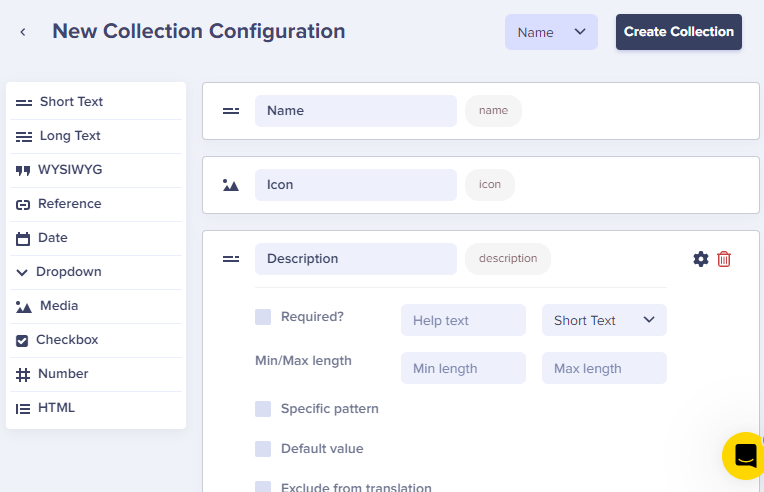Select Date field type in sidebar
Image resolution: width=764 pixels, height=492 pixels.
(x=96, y=238)
